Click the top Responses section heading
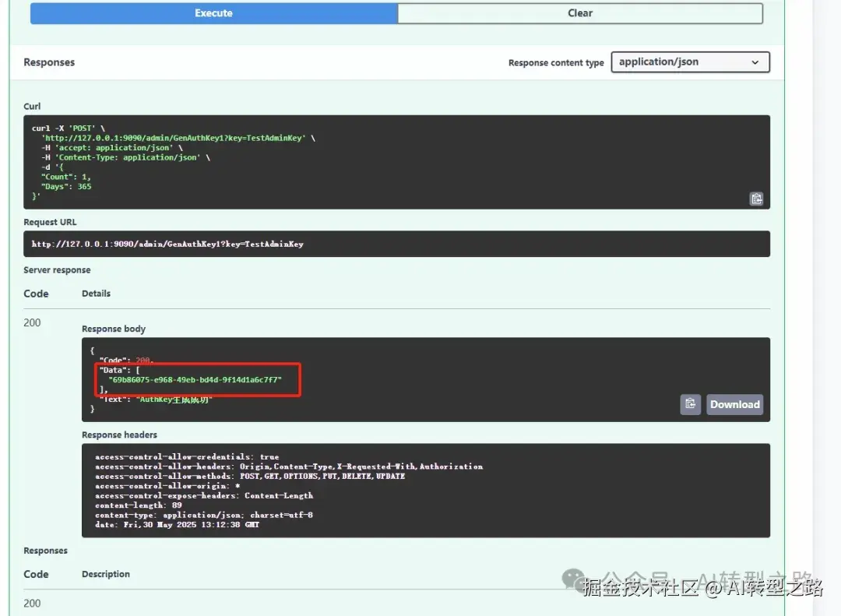The height and width of the screenshot is (616, 841). coord(49,62)
